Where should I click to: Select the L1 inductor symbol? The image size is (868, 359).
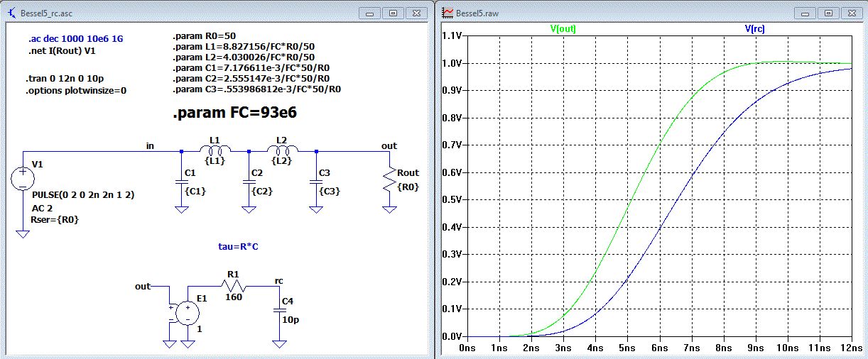(x=215, y=150)
